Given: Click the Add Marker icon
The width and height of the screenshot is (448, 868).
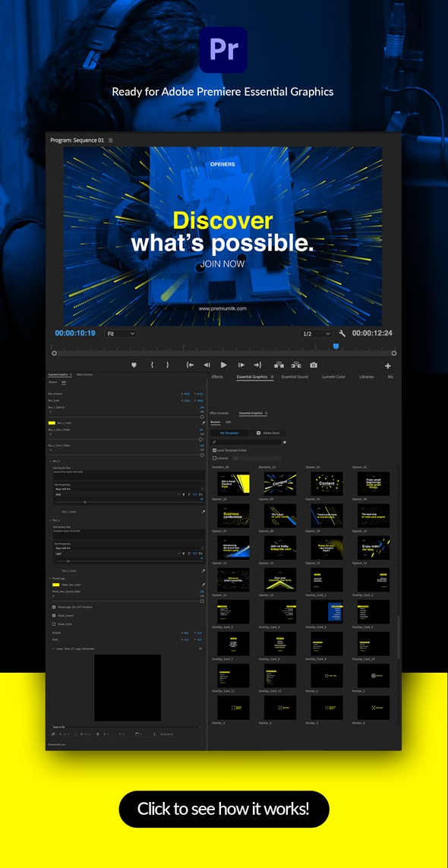Looking at the screenshot, I should (134, 365).
